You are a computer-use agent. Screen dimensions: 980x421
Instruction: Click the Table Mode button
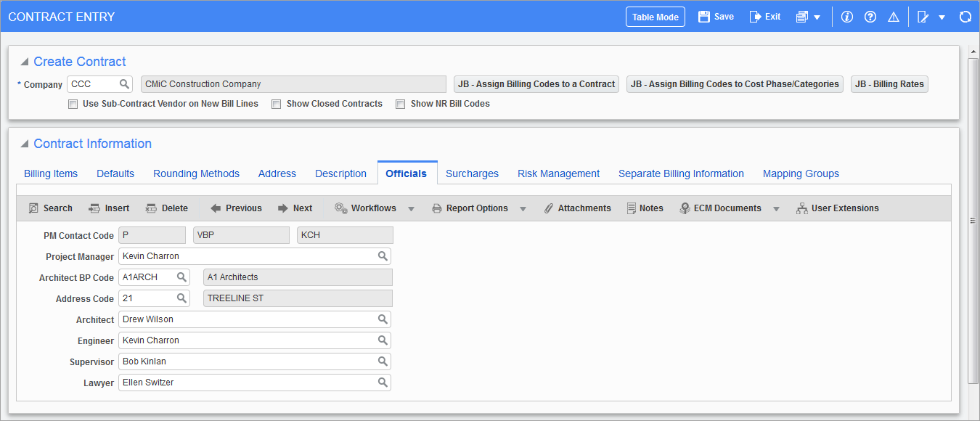tap(655, 17)
